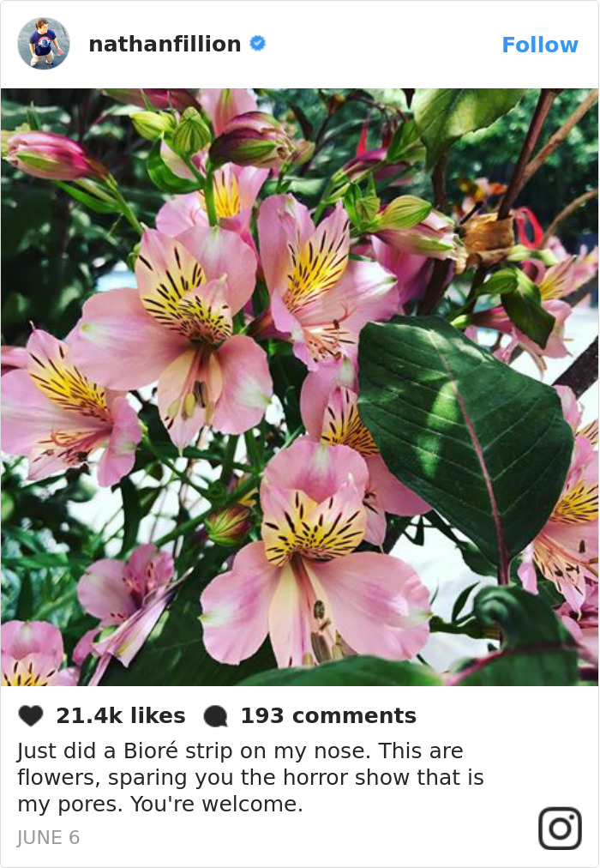
Task: Open nathanfillion's profile avatar picture
Action: (x=44, y=44)
